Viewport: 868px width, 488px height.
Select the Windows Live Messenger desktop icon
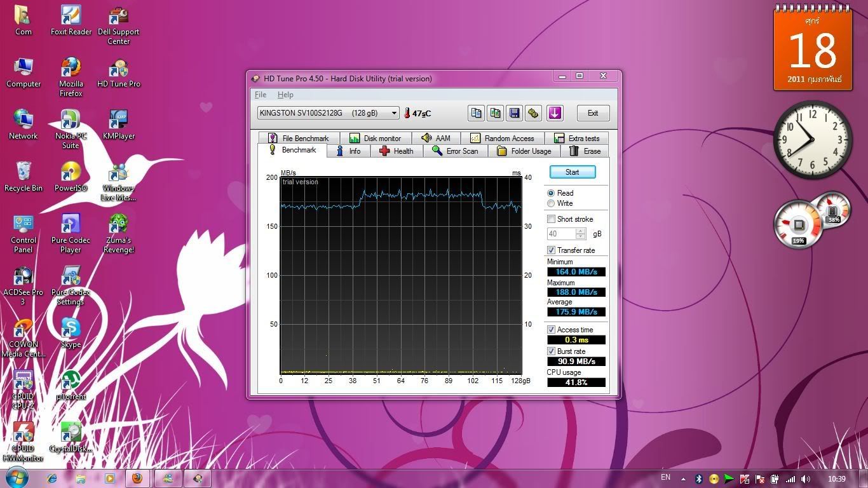tap(118, 182)
